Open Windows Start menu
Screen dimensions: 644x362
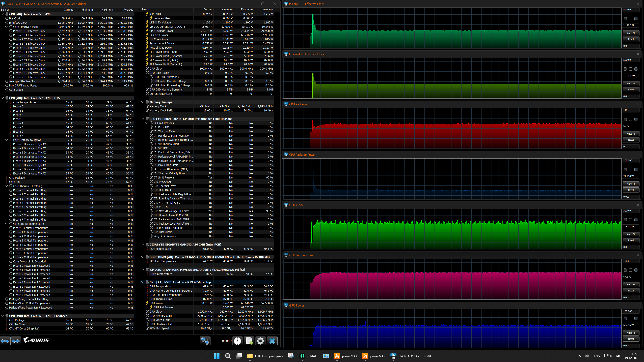(217, 356)
